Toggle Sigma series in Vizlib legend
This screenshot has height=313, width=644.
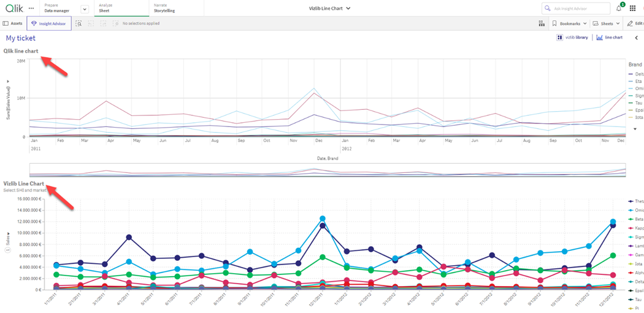[x=636, y=237]
